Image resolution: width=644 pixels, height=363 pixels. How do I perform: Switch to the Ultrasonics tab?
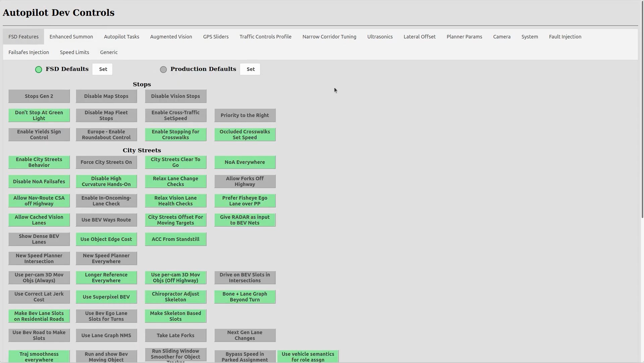click(380, 37)
